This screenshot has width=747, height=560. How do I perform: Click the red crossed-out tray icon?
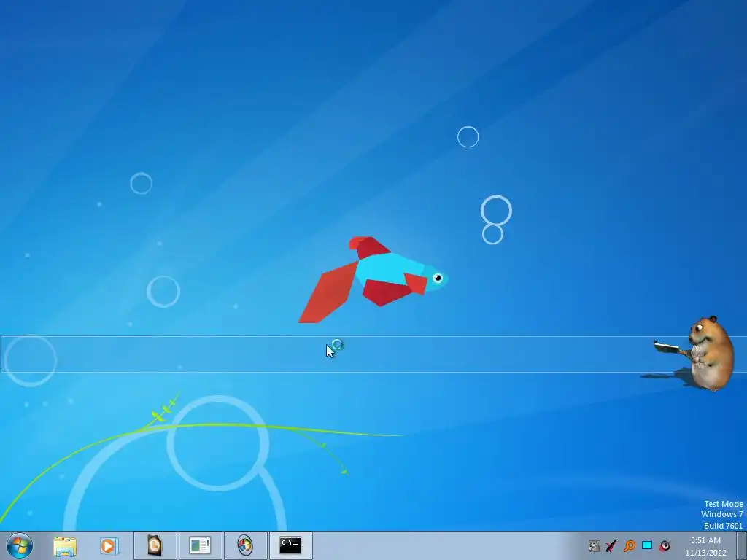pos(611,545)
